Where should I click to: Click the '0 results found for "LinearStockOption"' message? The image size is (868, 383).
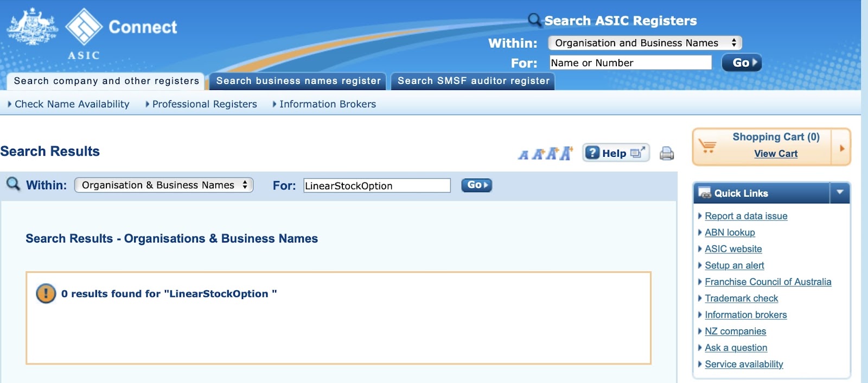click(169, 293)
